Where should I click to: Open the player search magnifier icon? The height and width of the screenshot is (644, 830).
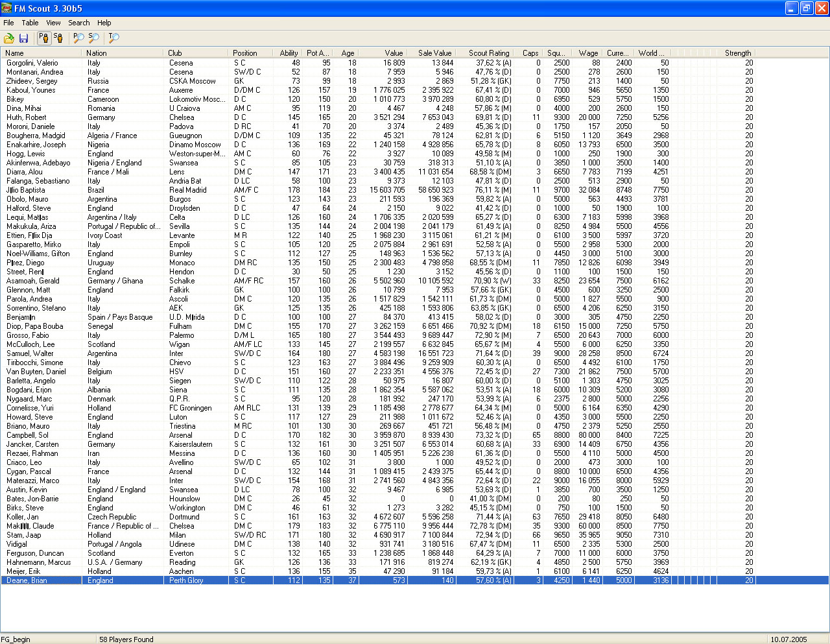pyautogui.click(x=78, y=38)
